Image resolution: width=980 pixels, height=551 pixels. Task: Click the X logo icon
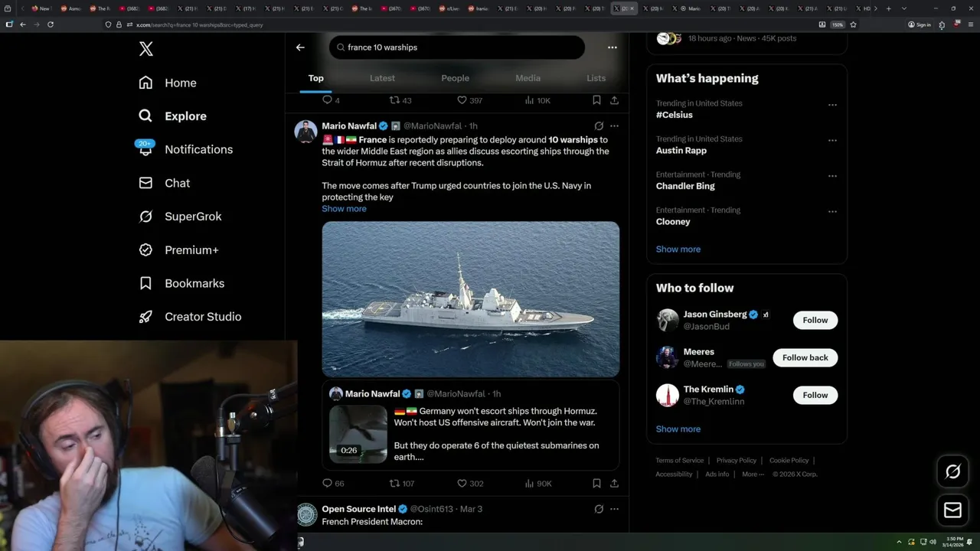[x=146, y=49]
